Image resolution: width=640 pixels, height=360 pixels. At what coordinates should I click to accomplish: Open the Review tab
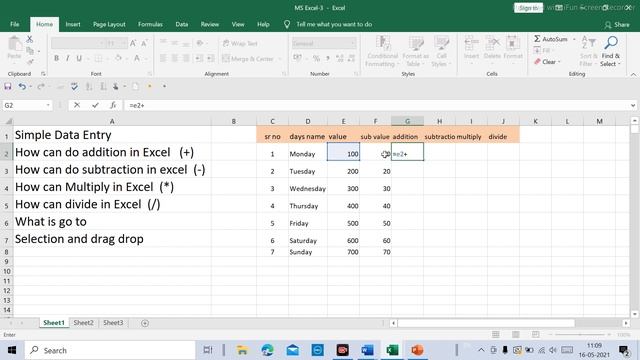210,24
